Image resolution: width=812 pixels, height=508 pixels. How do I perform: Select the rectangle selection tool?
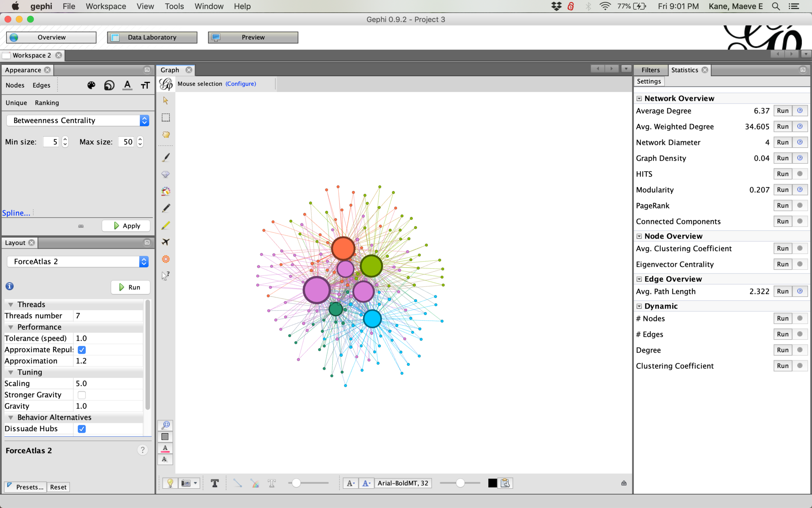165,117
